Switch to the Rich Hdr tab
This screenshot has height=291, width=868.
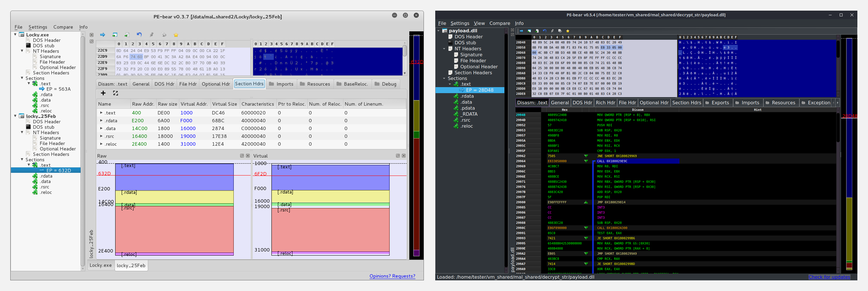(x=605, y=103)
